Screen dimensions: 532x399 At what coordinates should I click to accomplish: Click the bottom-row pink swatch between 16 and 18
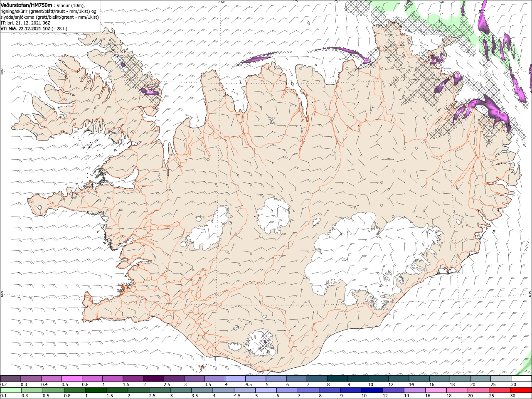(x=435, y=390)
